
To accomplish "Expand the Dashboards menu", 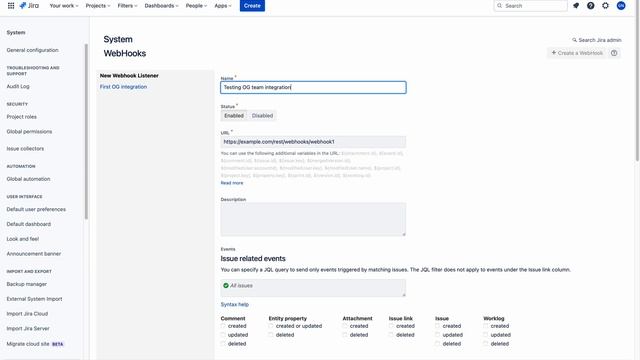I will tap(161, 6).
